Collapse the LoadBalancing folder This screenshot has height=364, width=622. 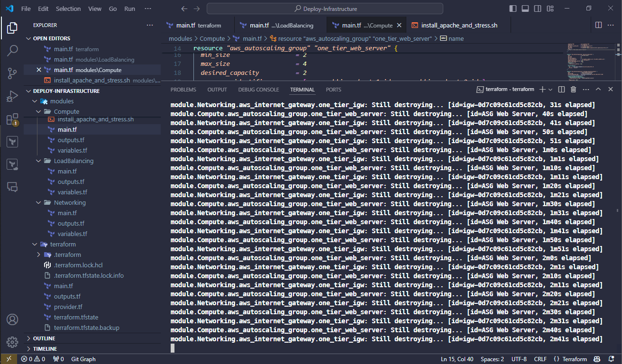coord(92,161)
